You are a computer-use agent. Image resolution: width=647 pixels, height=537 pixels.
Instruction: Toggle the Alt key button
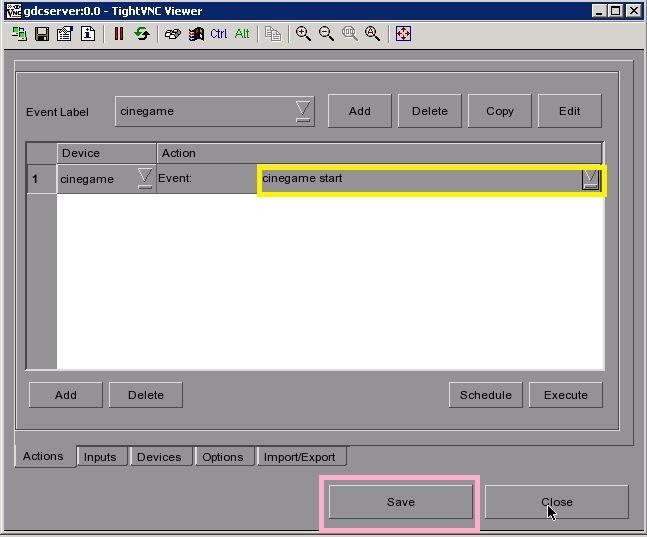point(242,33)
